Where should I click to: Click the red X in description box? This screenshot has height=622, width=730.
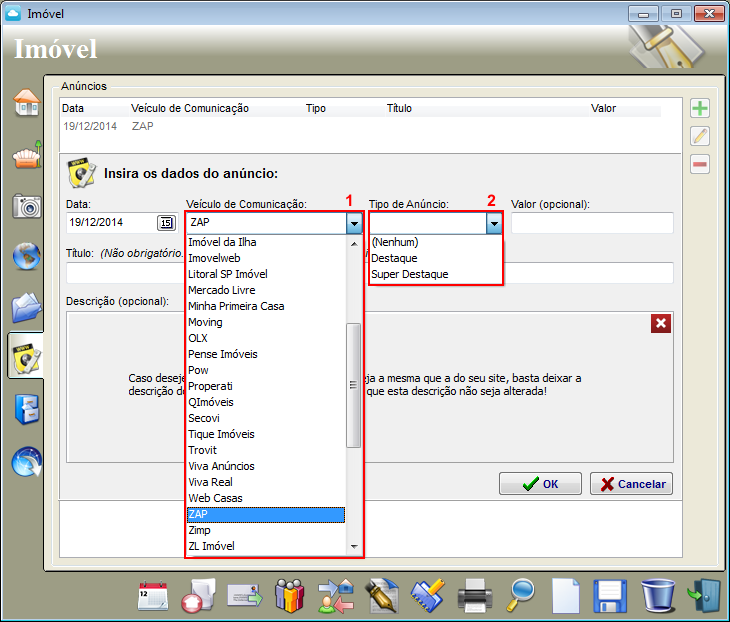[661, 323]
